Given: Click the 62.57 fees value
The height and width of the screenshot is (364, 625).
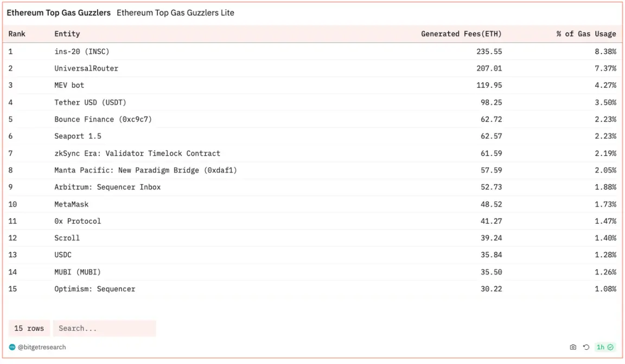Looking at the screenshot, I should [x=491, y=136].
